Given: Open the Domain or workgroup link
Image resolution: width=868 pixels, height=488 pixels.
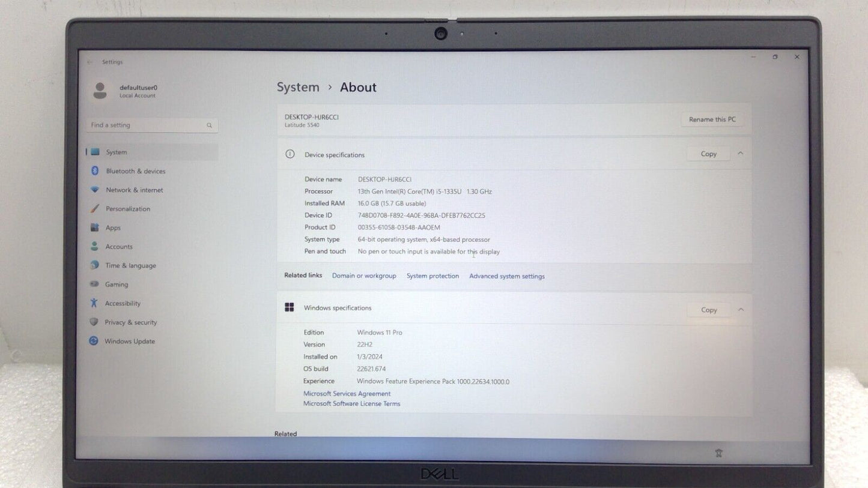Looking at the screenshot, I should pos(364,276).
